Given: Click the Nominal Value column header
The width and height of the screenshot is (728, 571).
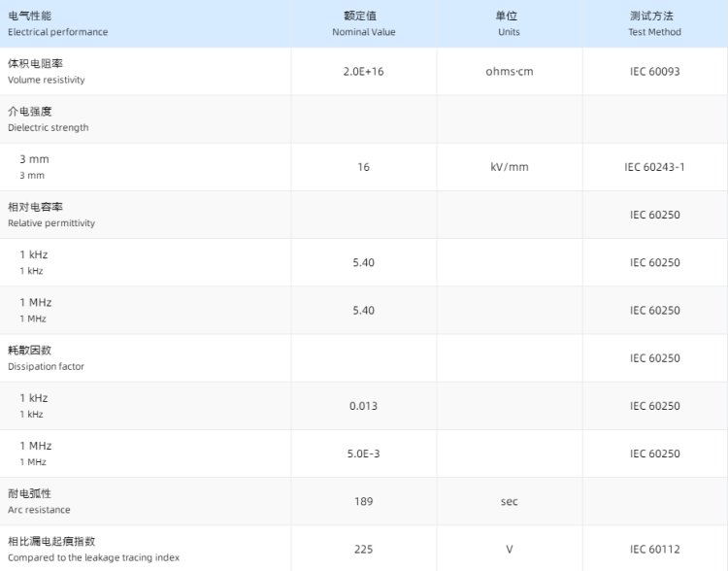Looking at the screenshot, I should [363, 24].
